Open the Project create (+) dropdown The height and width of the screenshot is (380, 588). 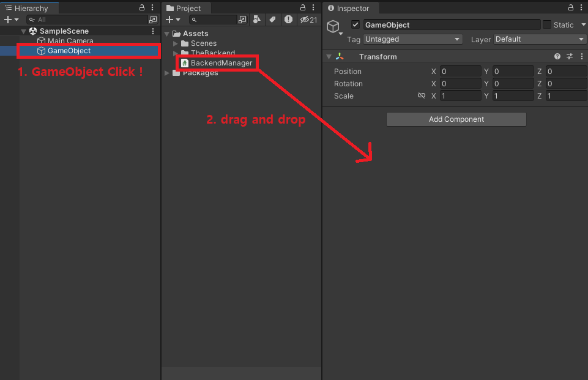coord(173,20)
